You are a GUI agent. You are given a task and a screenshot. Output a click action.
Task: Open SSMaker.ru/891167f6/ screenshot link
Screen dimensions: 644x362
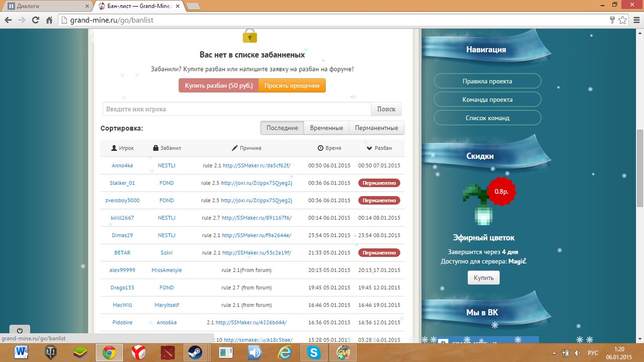tap(257, 218)
